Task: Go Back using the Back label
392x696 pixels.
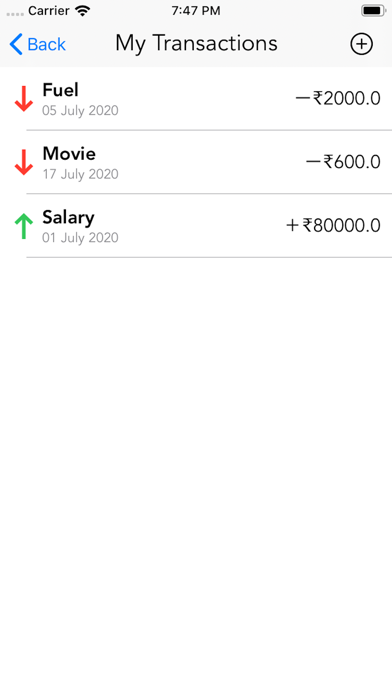Action: [x=46, y=44]
